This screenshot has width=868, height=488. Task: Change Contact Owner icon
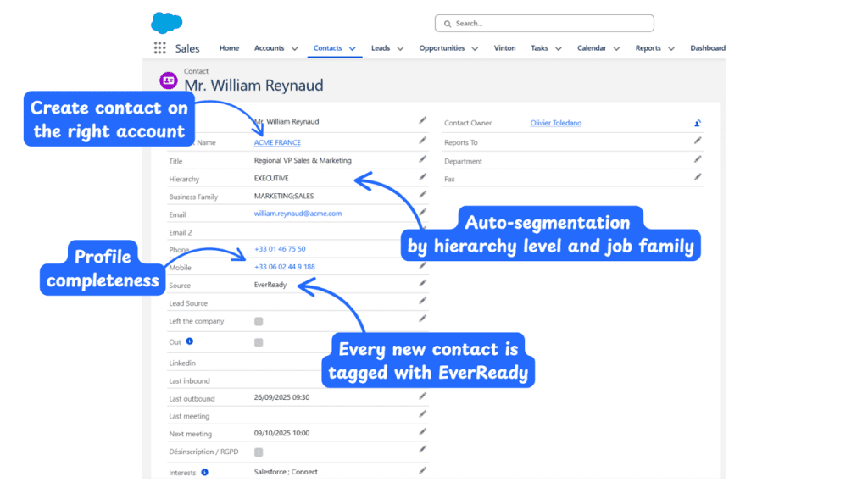coord(698,123)
